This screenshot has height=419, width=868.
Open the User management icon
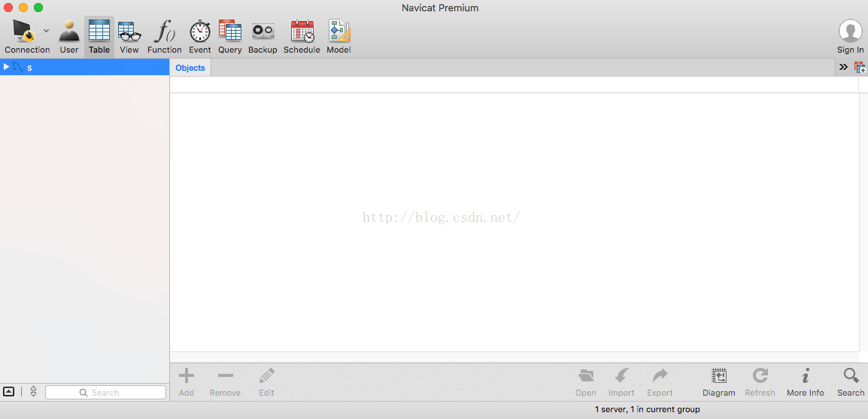(x=69, y=37)
